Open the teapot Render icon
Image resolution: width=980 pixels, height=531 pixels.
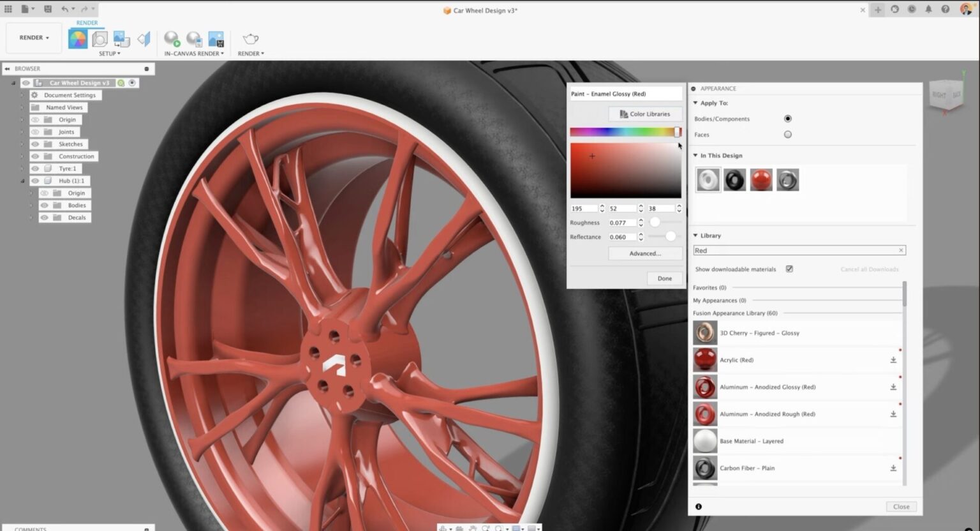coord(250,38)
